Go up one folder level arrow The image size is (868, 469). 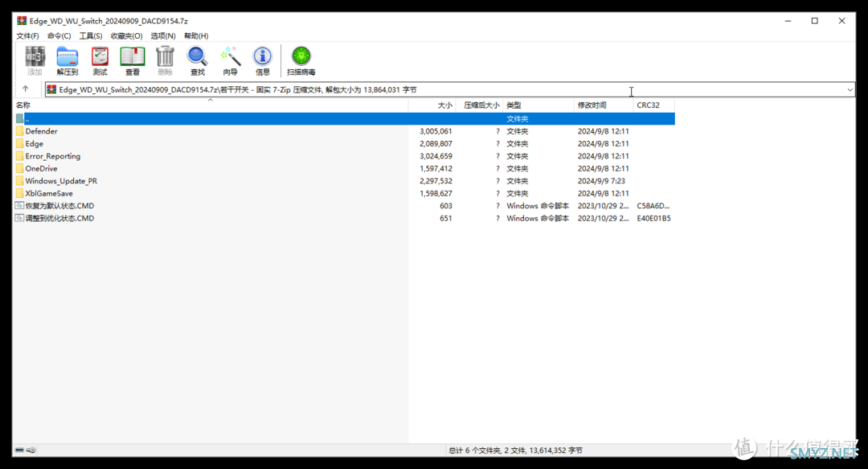pos(26,88)
